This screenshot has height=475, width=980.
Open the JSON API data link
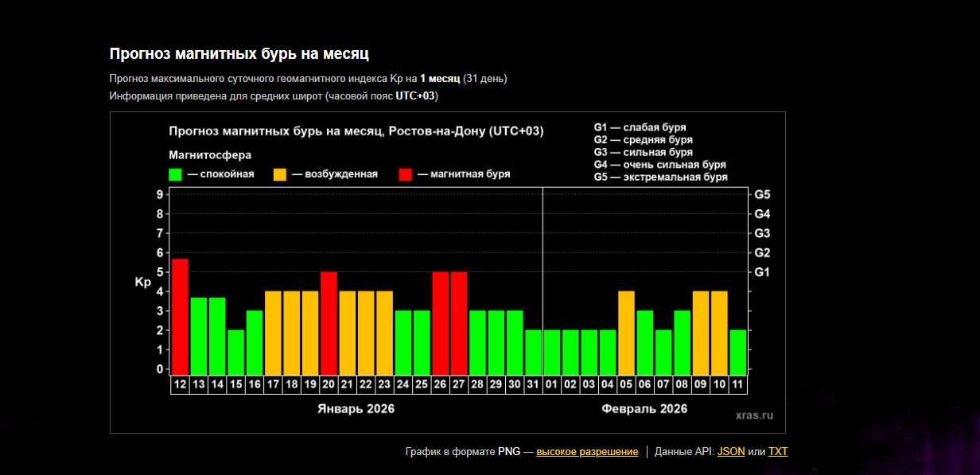point(731,452)
